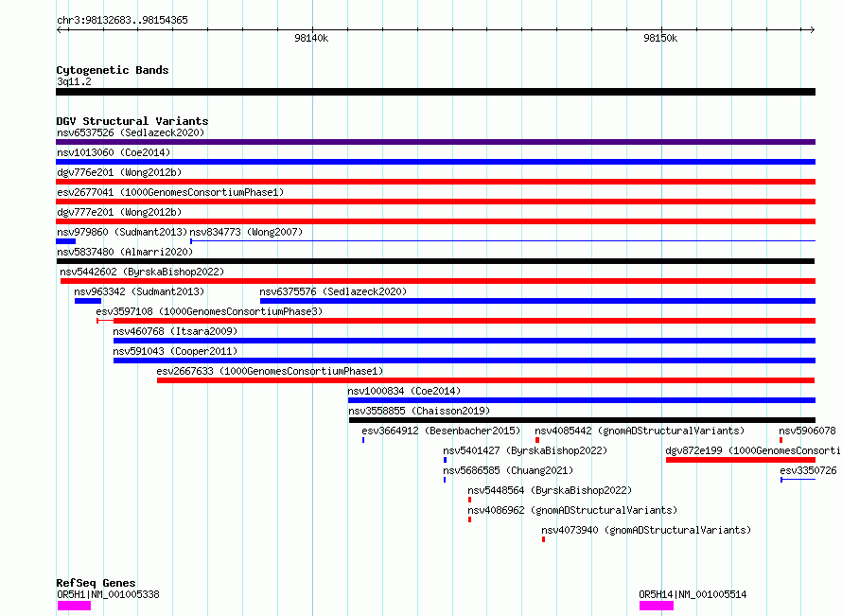Screen dimensions: 842x616
Task: Select nsv5448564 (ByrskaBishop2022) label
Action: (550, 490)
